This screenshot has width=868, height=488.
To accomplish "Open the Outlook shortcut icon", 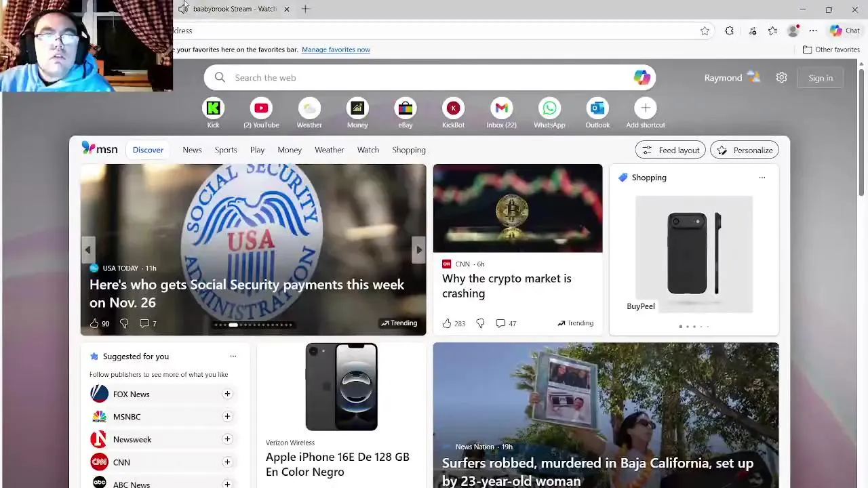I will (x=597, y=108).
